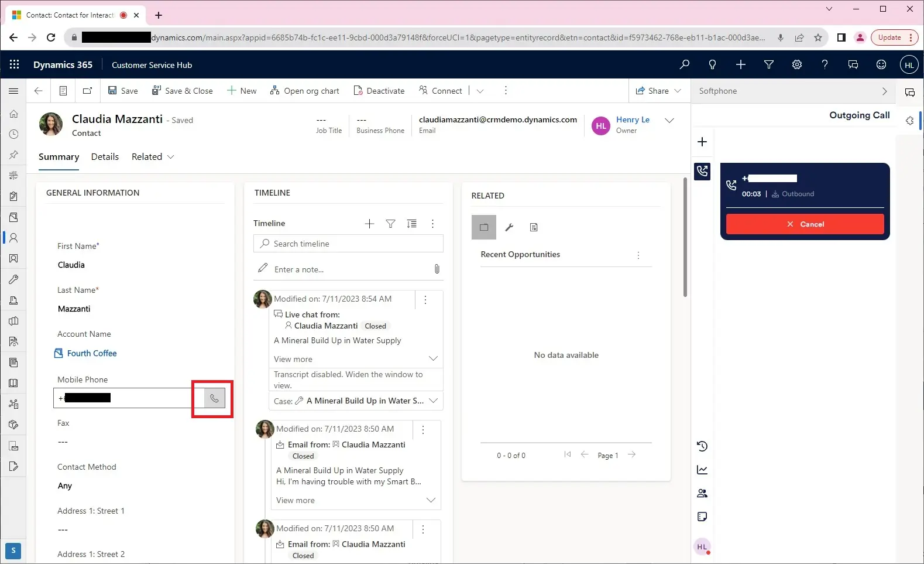Click the timeline filter icon
This screenshot has height=564, width=924.
[x=390, y=224]
